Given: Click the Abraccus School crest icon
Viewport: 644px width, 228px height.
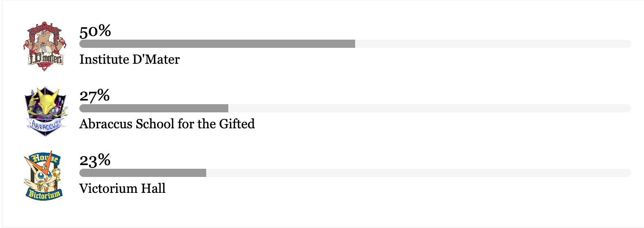Looking at the screenshot, I should (x=45, y=111).
